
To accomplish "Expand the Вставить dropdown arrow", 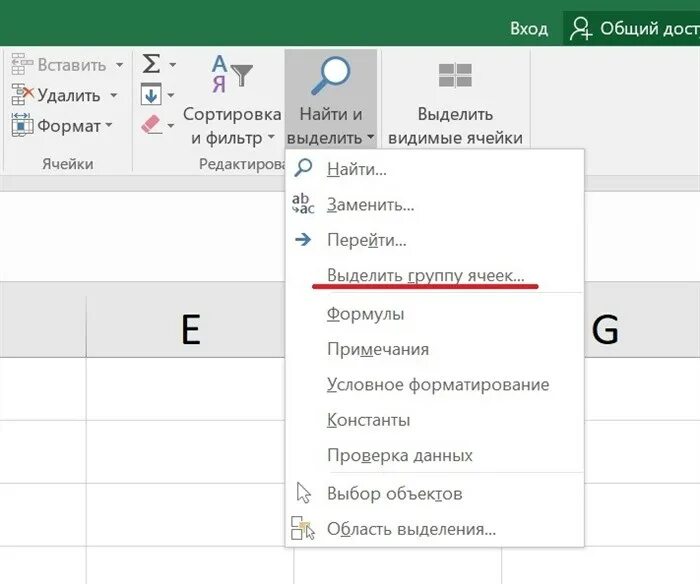I will [x=119, y=65].
